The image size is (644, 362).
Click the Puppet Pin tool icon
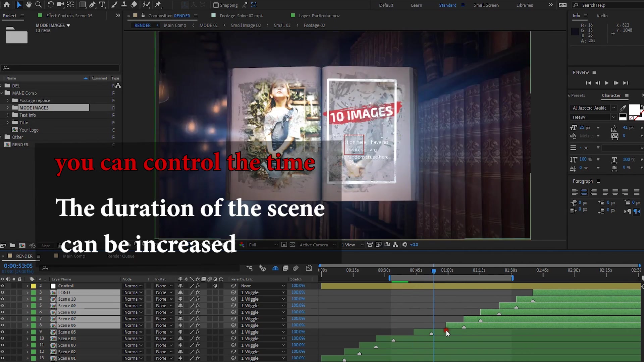coord(147,5)
